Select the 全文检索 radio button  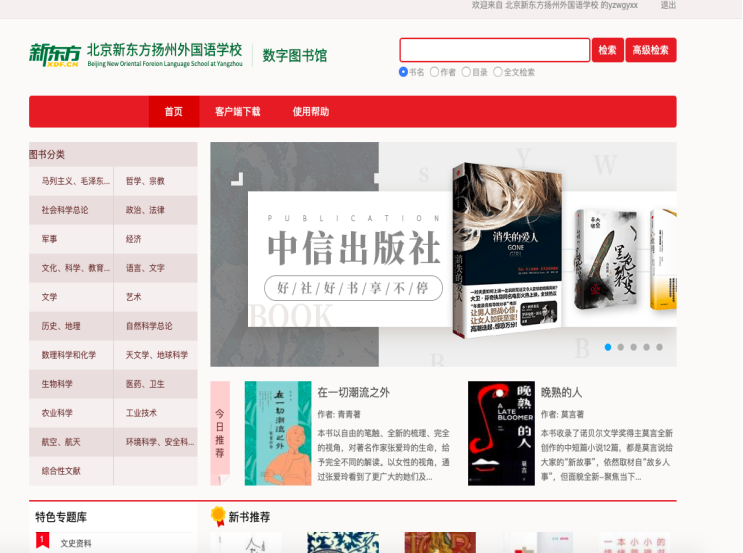(498, 72)
